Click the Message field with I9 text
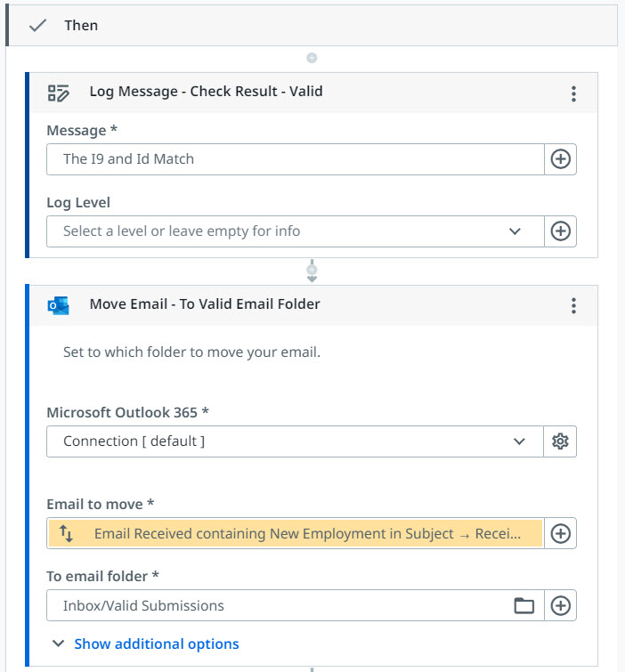 294,159
